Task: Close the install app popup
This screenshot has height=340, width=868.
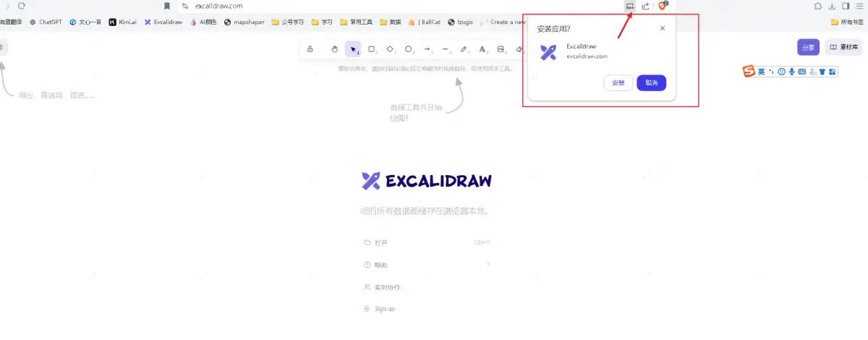Action: point(663,29)
